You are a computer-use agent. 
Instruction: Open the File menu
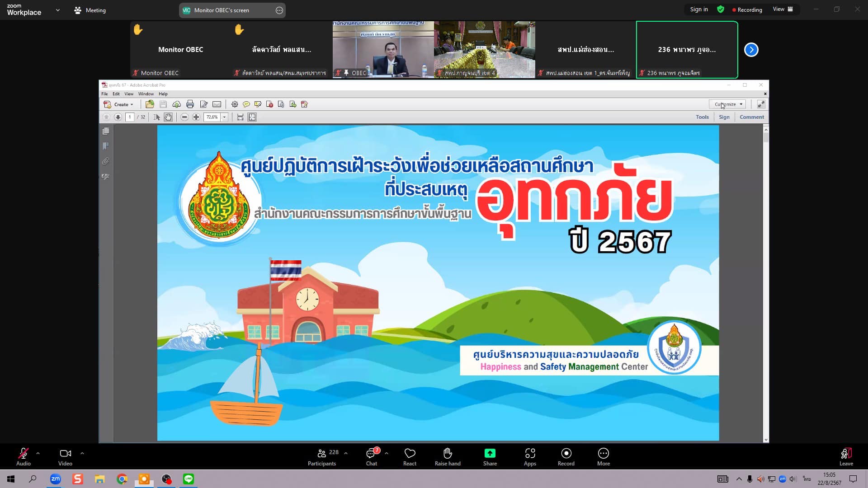[104, 94]
